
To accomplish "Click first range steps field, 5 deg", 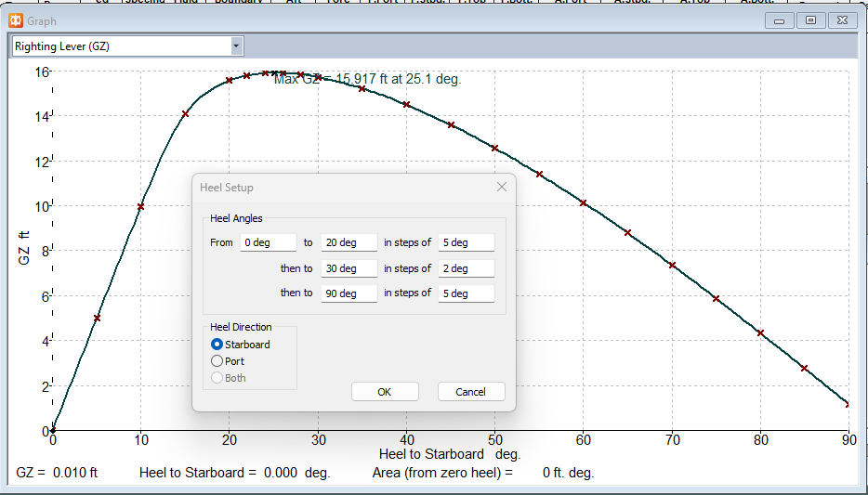I will (x=467, y=242).
